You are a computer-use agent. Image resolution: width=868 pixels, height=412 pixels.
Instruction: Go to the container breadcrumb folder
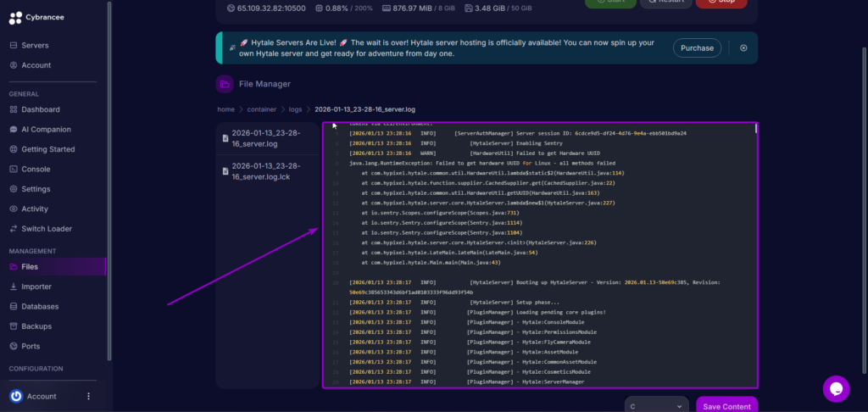coord(260,109)
